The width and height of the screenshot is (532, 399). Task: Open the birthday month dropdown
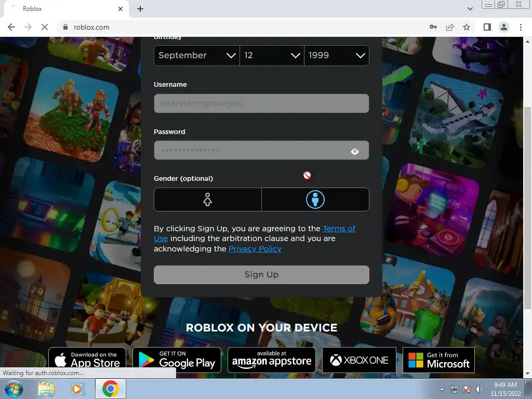(x=197, y=55)
